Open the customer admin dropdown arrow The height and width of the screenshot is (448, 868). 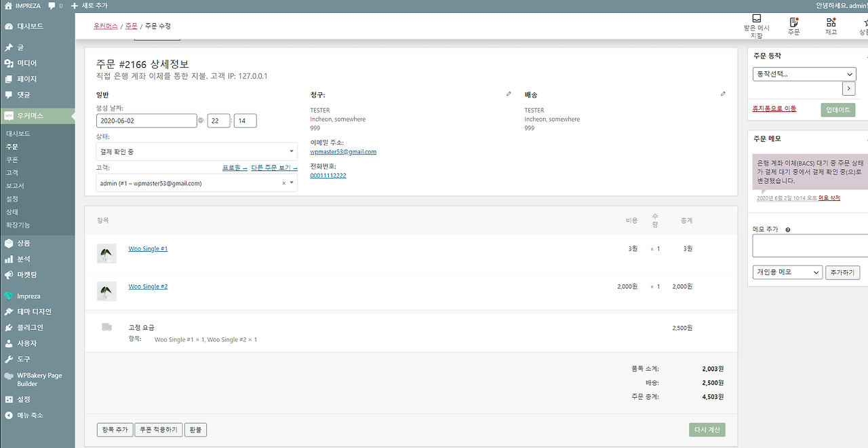pos(292,183)
